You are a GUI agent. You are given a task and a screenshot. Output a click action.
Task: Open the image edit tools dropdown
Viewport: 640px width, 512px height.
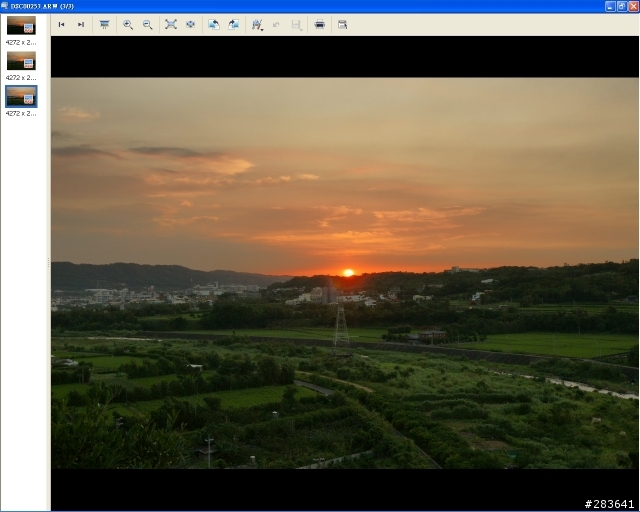point(257,25)
